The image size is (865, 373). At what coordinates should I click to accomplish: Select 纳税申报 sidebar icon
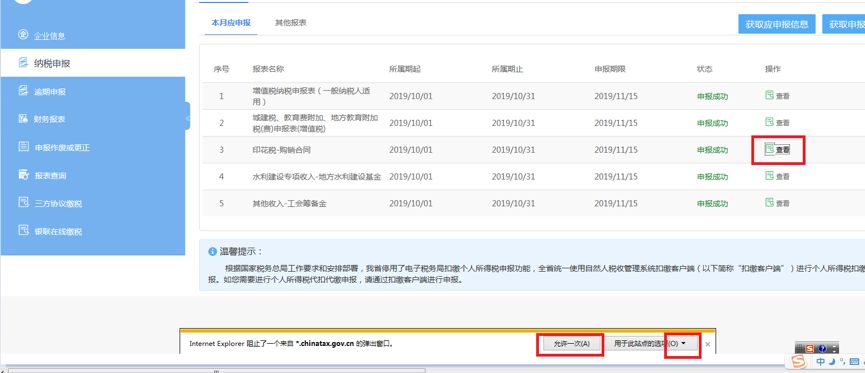pyautogui.click(x=23, y=63)
